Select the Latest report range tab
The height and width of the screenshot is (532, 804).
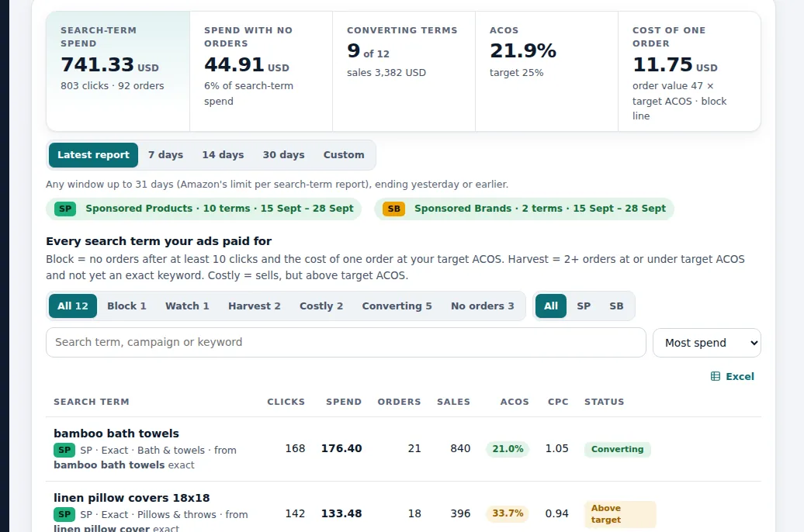click(93, 155)
